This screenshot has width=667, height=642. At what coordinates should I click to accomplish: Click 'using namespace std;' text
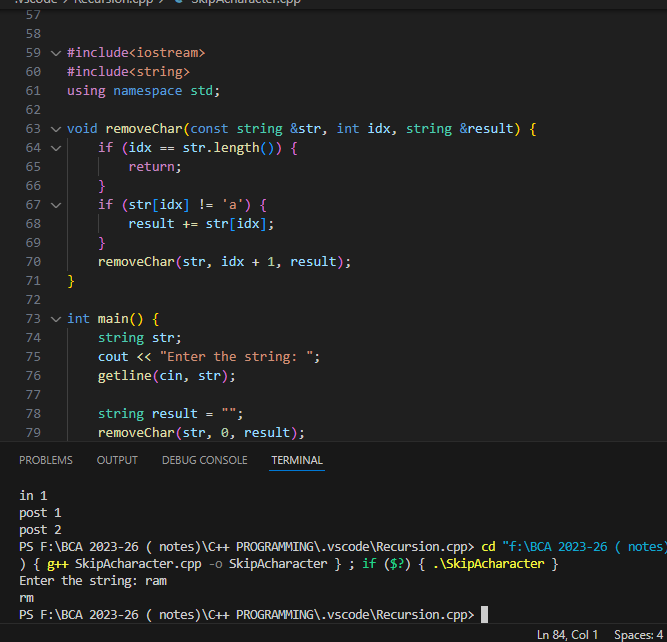[x=143, y=91]
